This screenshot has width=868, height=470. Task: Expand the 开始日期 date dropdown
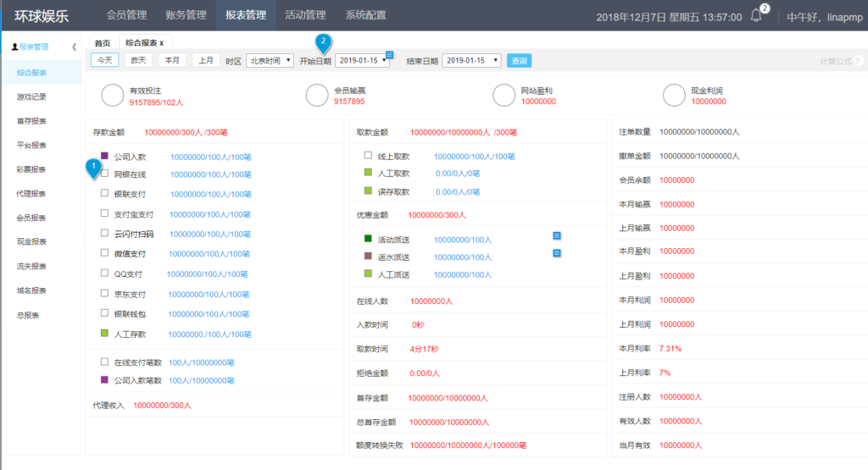(x=362, y=61)
